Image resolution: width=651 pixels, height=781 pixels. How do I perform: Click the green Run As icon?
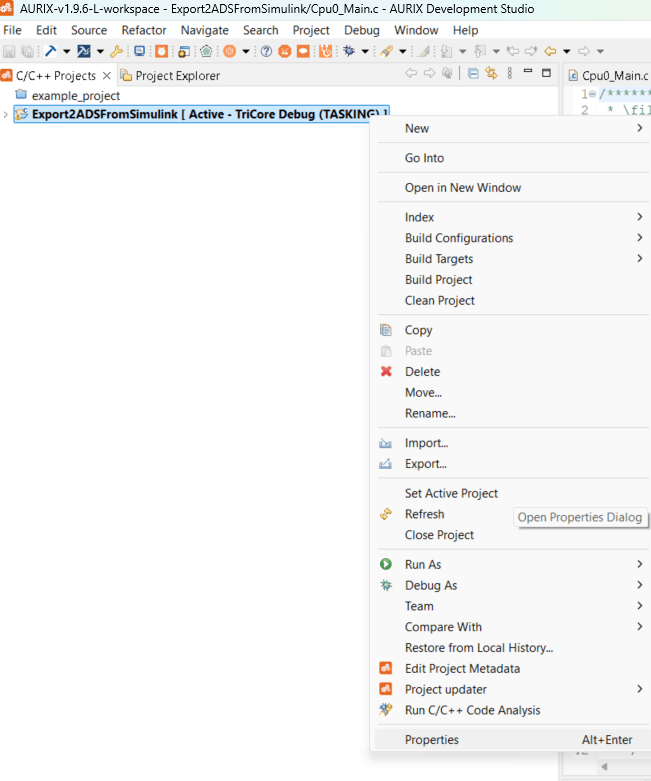pos(386,565)
